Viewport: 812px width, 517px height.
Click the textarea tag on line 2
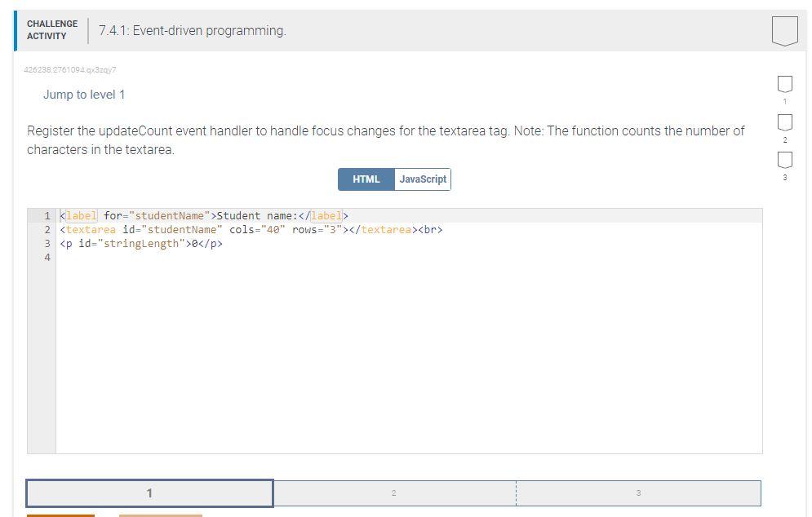coord(89,229)
